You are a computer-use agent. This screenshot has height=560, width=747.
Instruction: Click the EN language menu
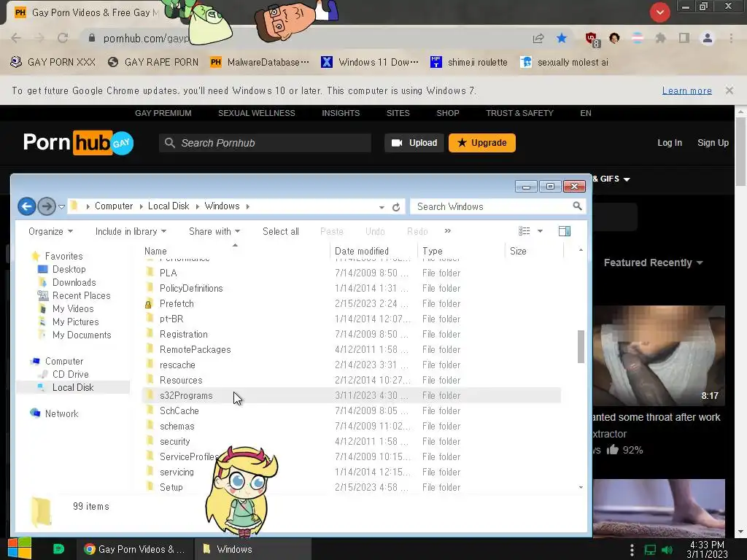click(586, 113)
